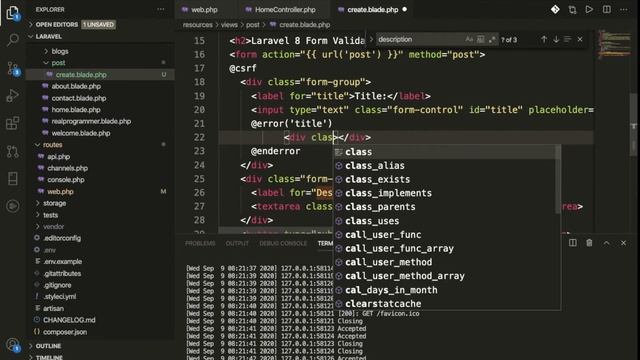Open editor more actions menu
This screenshot has width=640, height=360.
(624, 9)
